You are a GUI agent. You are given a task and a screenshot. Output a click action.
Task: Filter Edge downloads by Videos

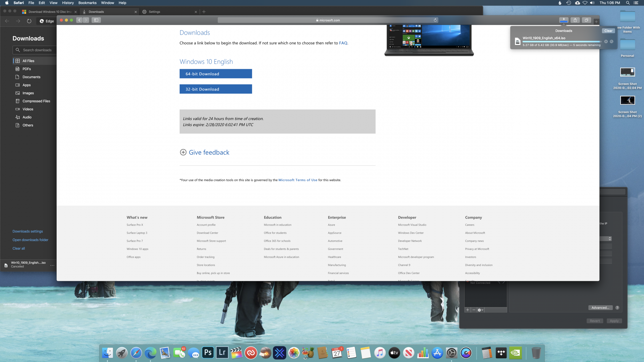tap(35, 109)
